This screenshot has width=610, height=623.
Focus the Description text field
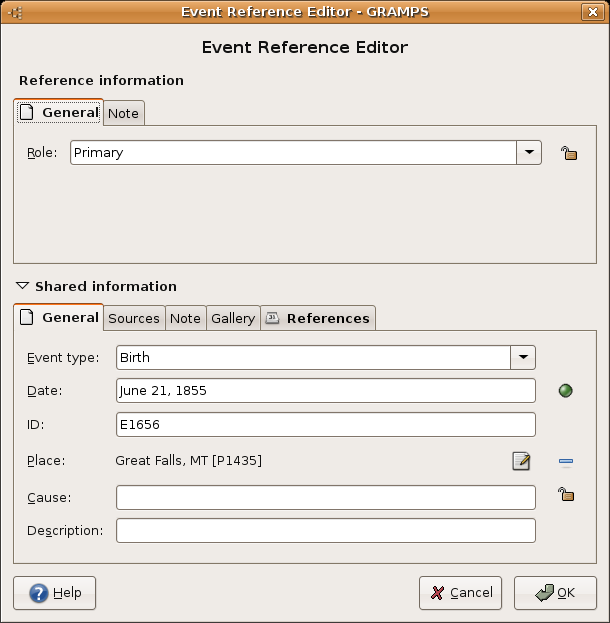click(x=325, y=530)
